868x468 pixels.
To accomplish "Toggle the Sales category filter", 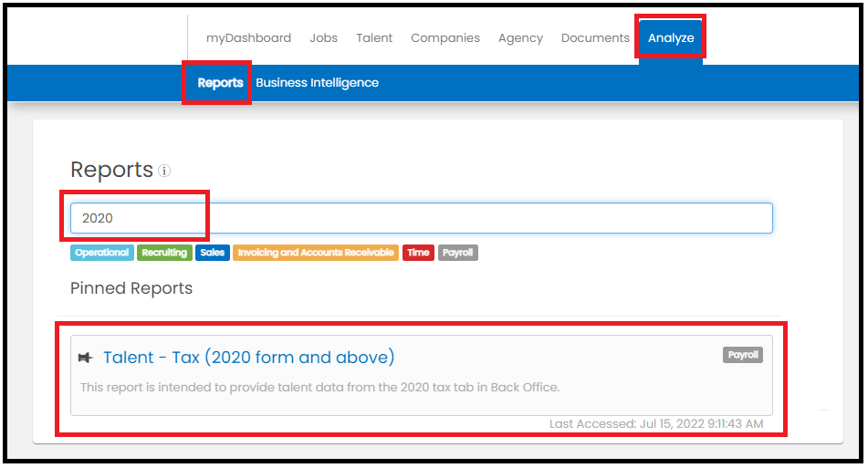I will point(213,253).
